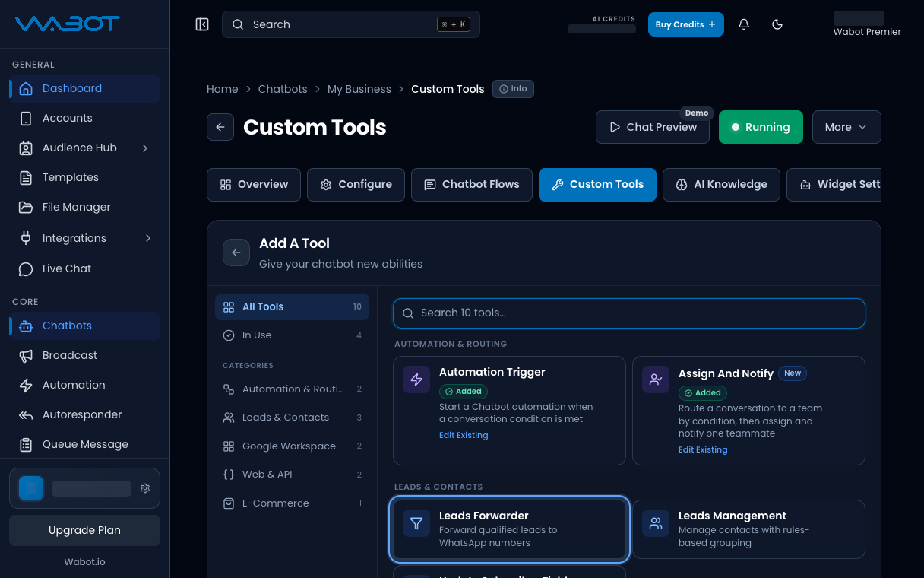Click back arrow next to Add A Tool
Screen dimensions: 924x578
tap(236, 252)
